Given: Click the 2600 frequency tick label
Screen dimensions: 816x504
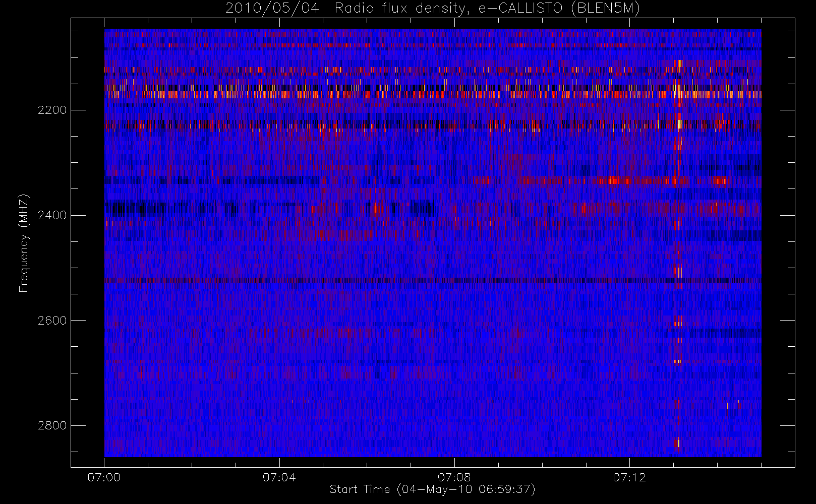Looking at the screenshot, I should click(x=52, y=321).
